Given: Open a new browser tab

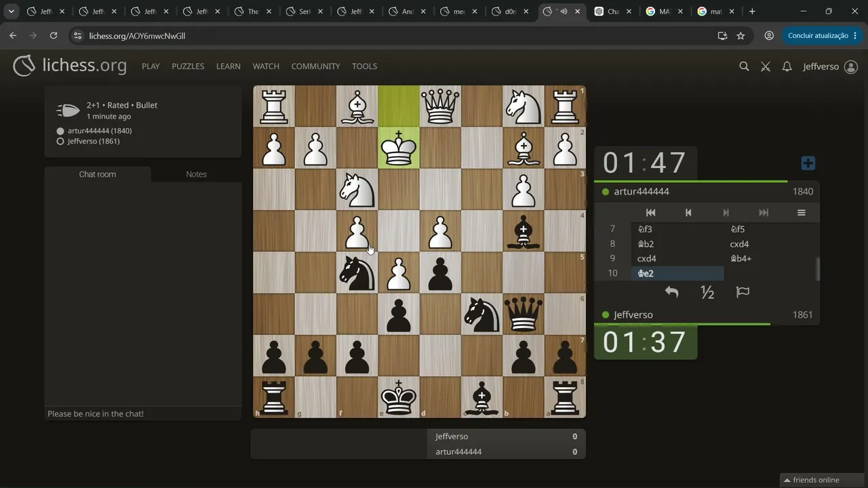Looking at the screenshot, I should coord(752,12).
